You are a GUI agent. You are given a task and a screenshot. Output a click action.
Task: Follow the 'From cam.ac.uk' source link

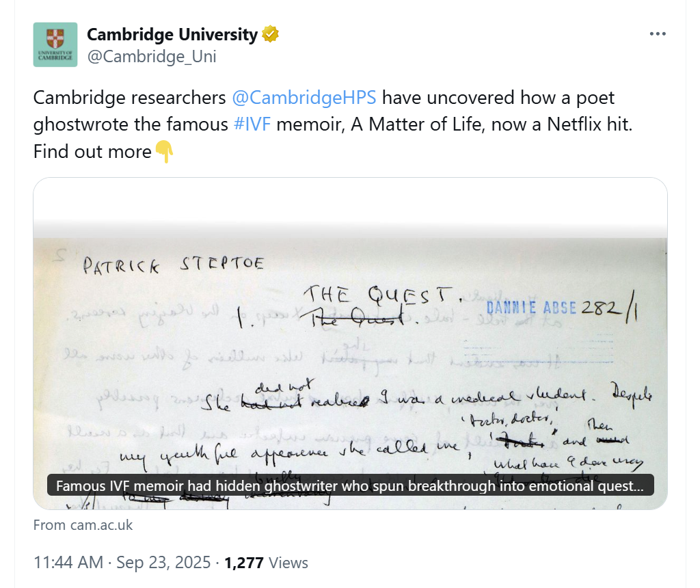tap(83, 525)
